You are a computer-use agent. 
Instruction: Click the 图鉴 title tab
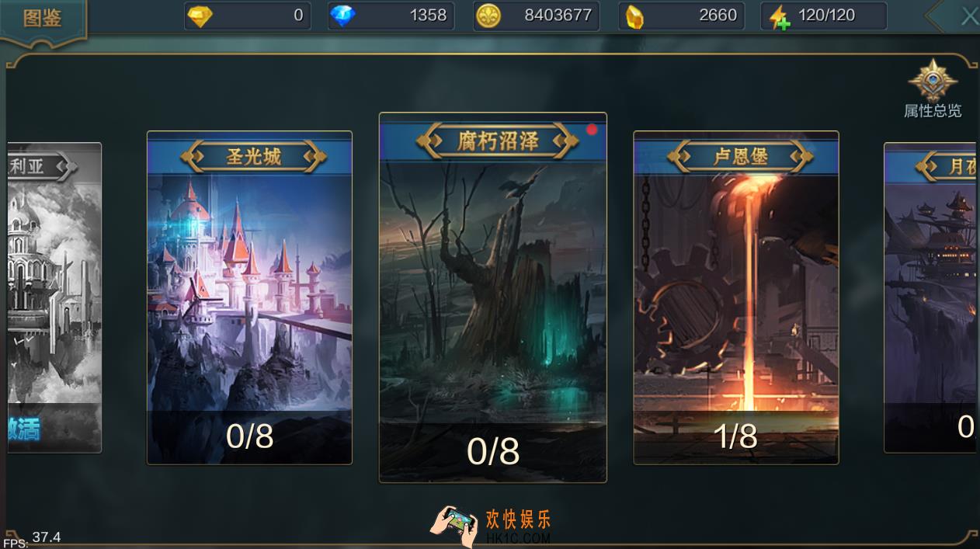click(x=43, y=19)
